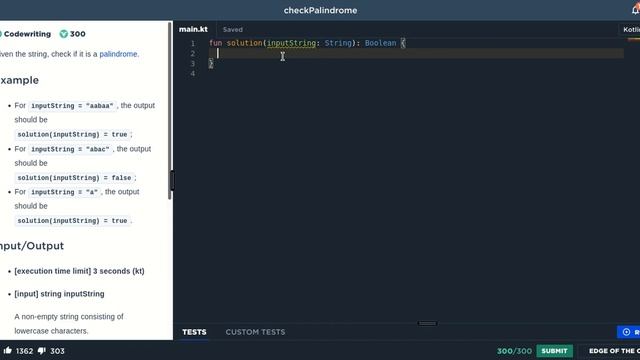Click [input] string inputString text

(x=59, y=294)
